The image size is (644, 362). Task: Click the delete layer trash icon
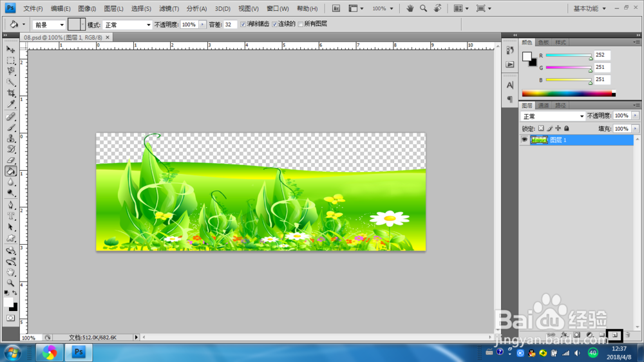click(627, 335)
